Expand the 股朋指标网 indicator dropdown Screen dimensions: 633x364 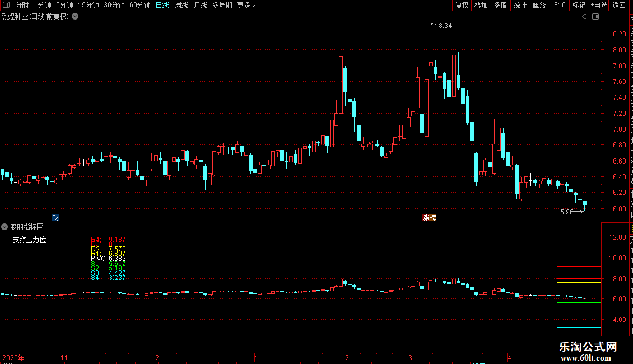(4, 227)
